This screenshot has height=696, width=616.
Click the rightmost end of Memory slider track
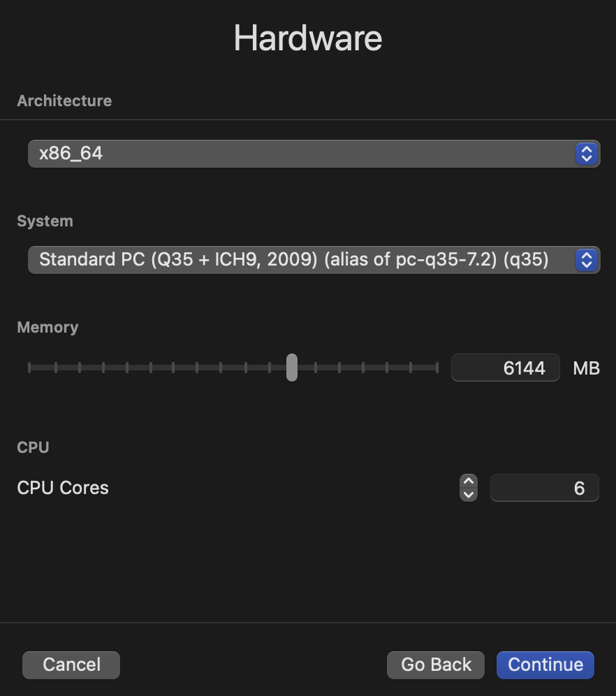point(437,368)
